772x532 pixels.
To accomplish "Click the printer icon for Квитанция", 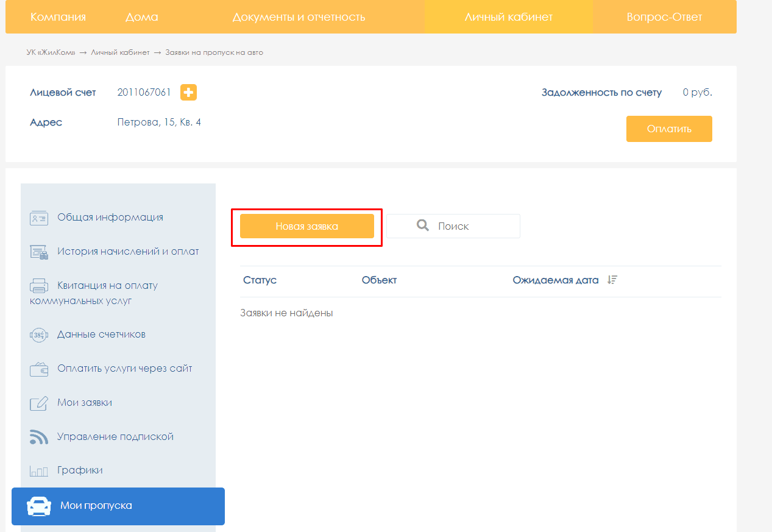I will (x=39, y=286).
